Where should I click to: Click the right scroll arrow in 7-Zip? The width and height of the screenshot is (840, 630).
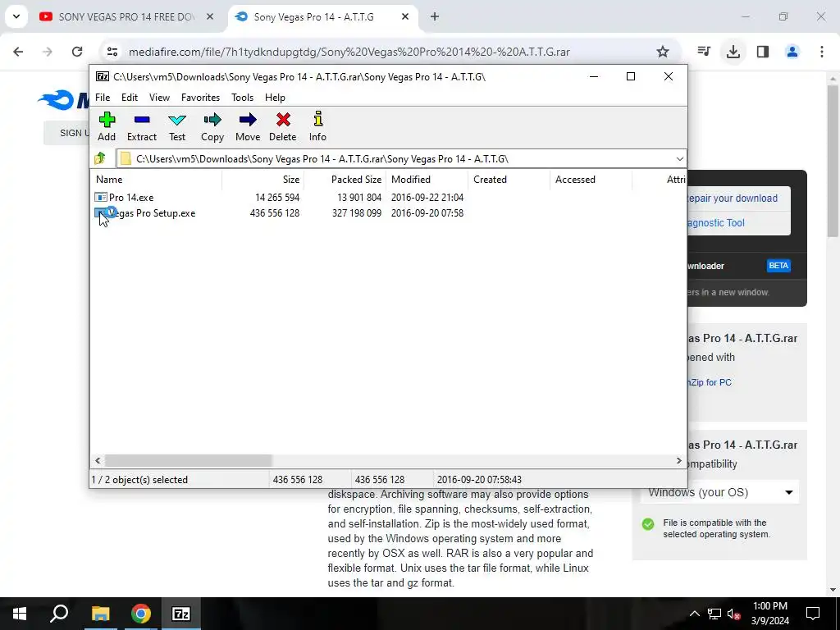click(678, 461)
